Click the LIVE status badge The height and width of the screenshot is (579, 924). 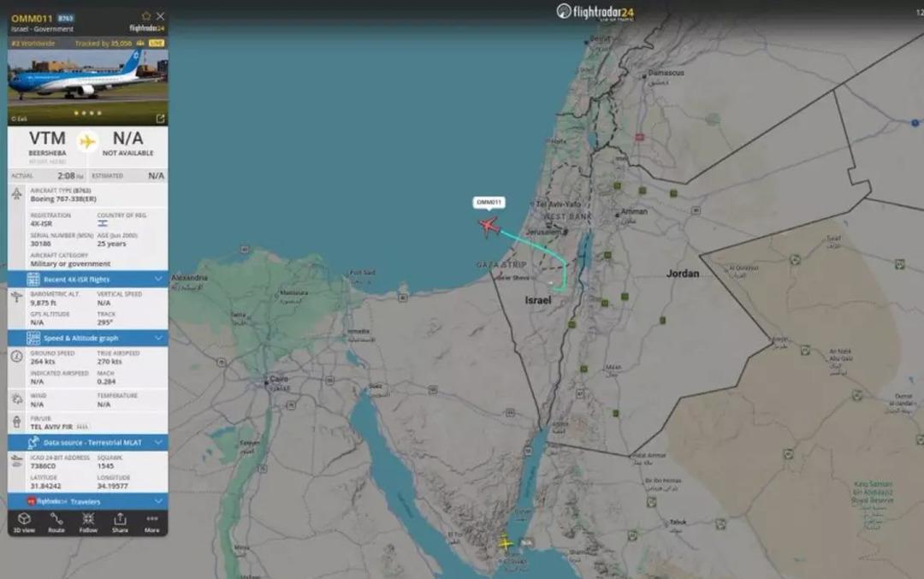click(157, 43)
